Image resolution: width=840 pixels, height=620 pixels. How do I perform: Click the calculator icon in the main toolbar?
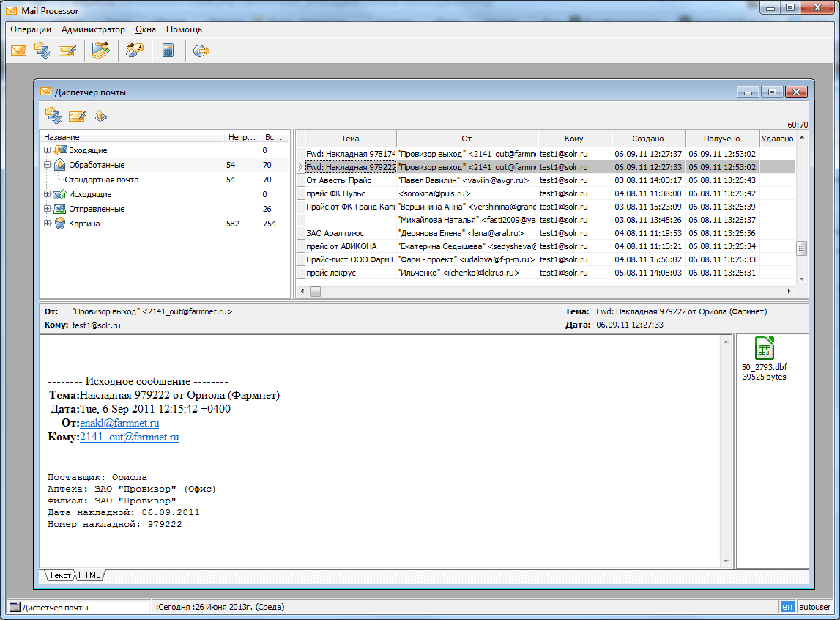pos(168,51)
